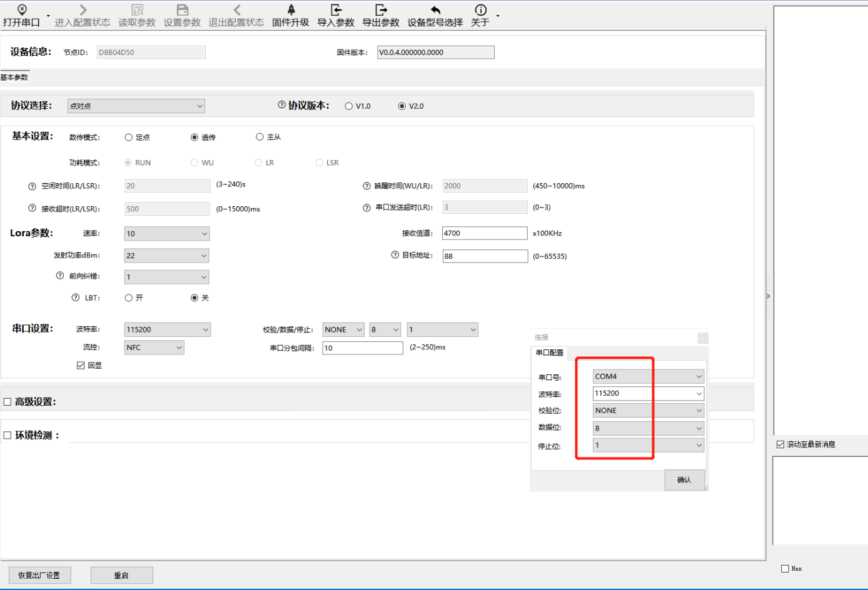Click the 确认 button
This screenshot has width=868, height=590.
(684, 480)
